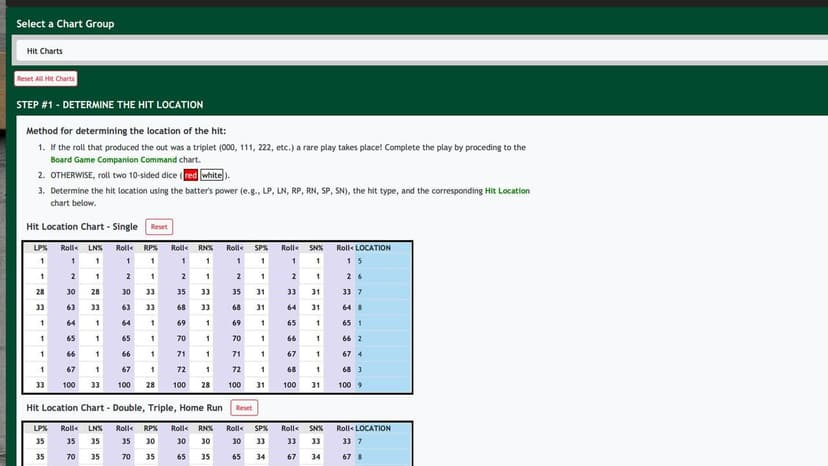Click the 'Hit Location Chart - Single' title
The height and width of the screenshot is (466, 828).
point(82,227)
